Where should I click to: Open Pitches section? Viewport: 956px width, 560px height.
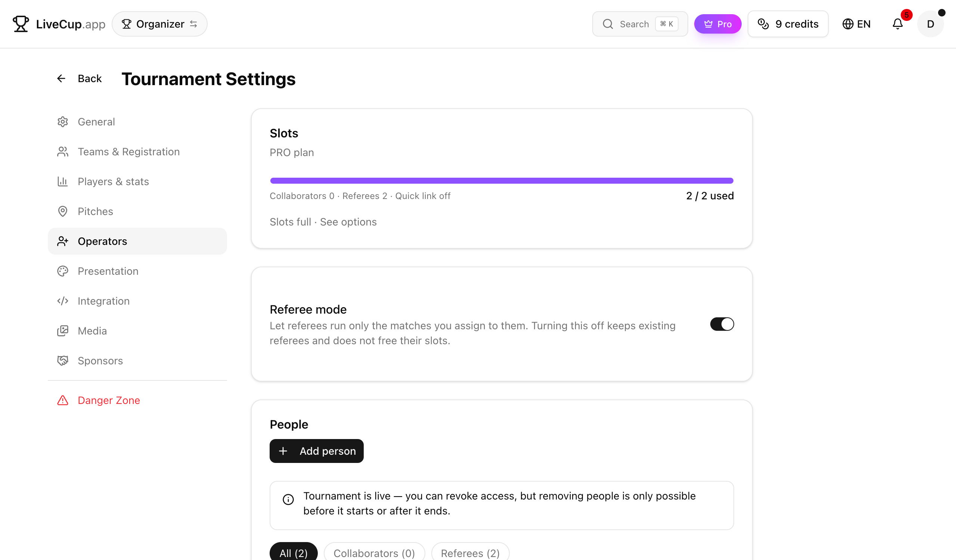pos(137,212)
